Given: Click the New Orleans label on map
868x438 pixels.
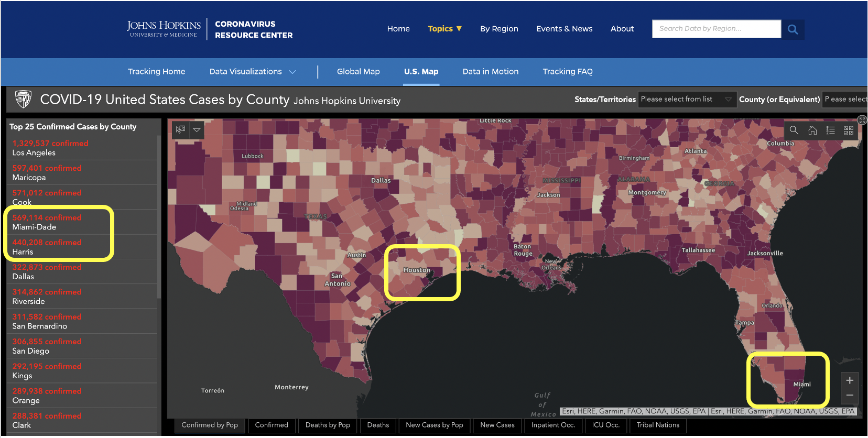Looking at the screenshot, I should click(551, 264).
